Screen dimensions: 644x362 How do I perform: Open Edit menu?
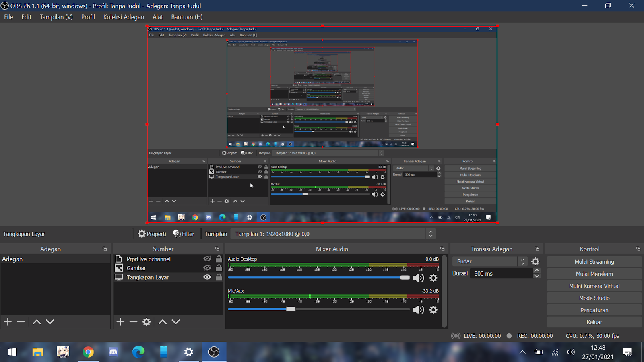27,17
